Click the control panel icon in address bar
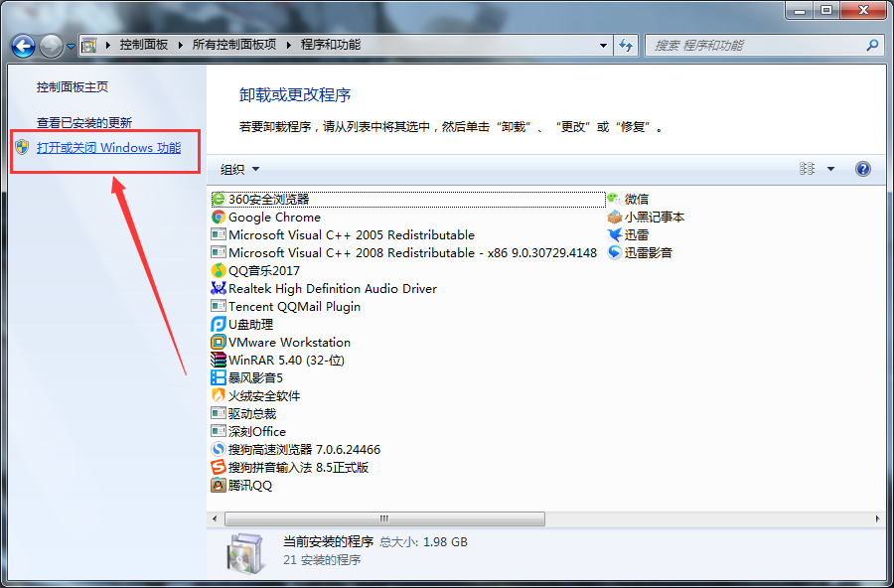The width and height of the screenshot is (894, 588). tap(89, 45)
